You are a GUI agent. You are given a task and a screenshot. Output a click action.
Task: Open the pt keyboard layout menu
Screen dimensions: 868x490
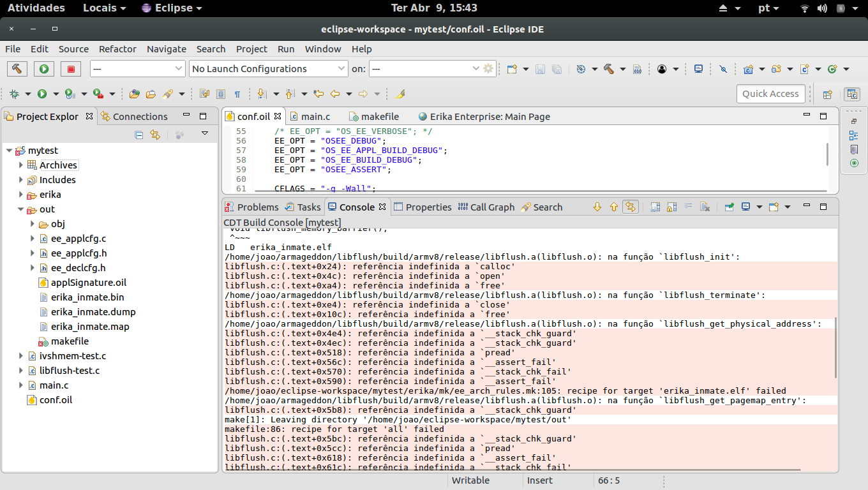(x=768, y=8)
